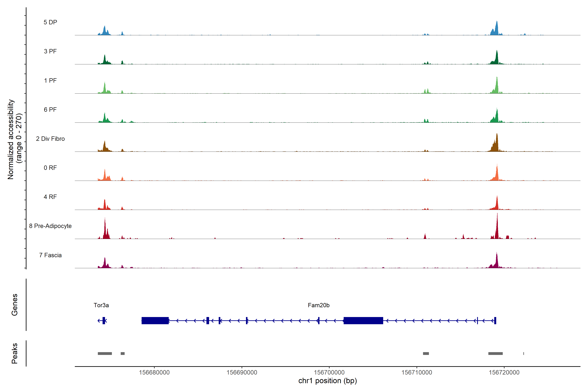Click the chr1 position (bp) axis title
Viewport: 588px width, 392px height.
point(327,381)
